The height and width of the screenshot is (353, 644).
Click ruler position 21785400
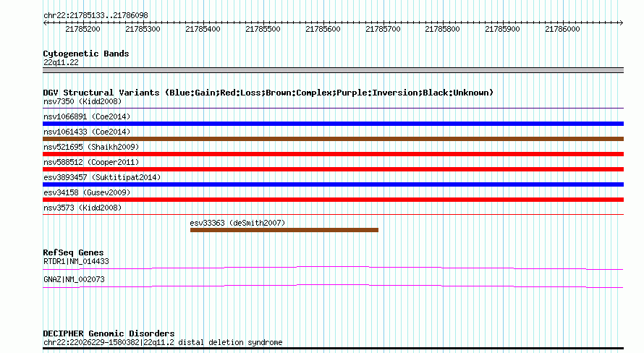pos(203,29)
